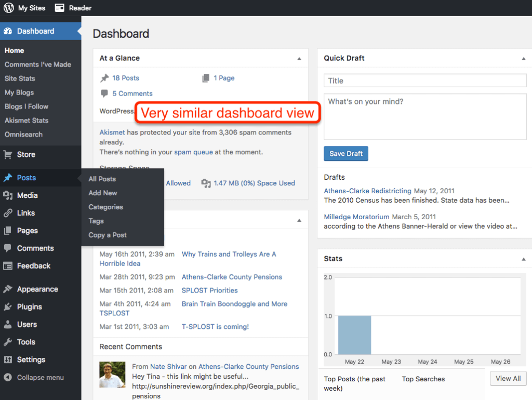This screenshot has height=400, width=532.
Task: Click the Save Draft button
Action: pyautogui.click(x=345, y=153)
